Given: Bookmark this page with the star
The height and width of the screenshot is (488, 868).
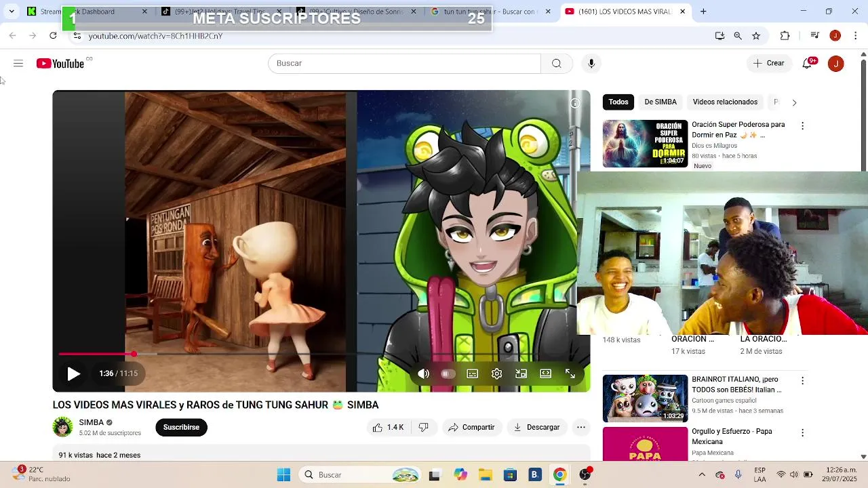Looking at the screenshot, I should [x=756, y=36].
